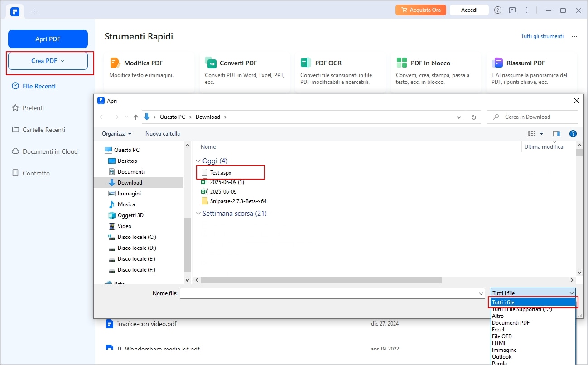Choose 'Outlook' in file type list
Screen dimensions: 588x365
tap(533, 357)
